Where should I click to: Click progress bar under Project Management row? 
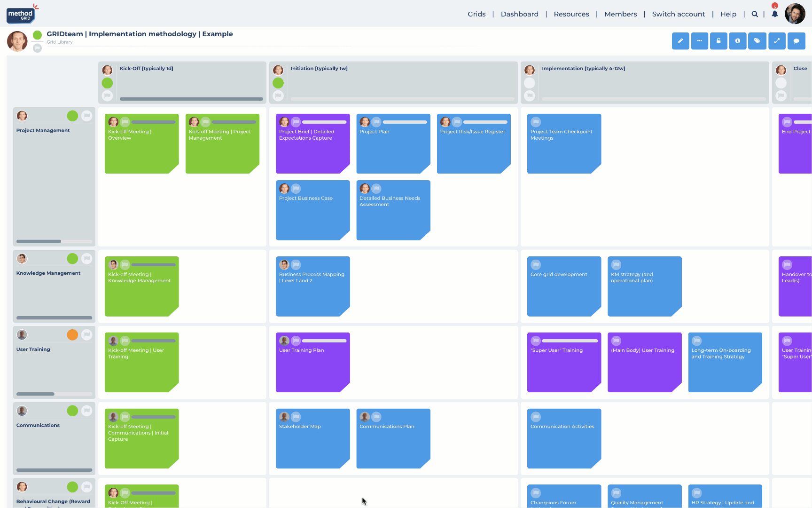(x=55, y=241)
